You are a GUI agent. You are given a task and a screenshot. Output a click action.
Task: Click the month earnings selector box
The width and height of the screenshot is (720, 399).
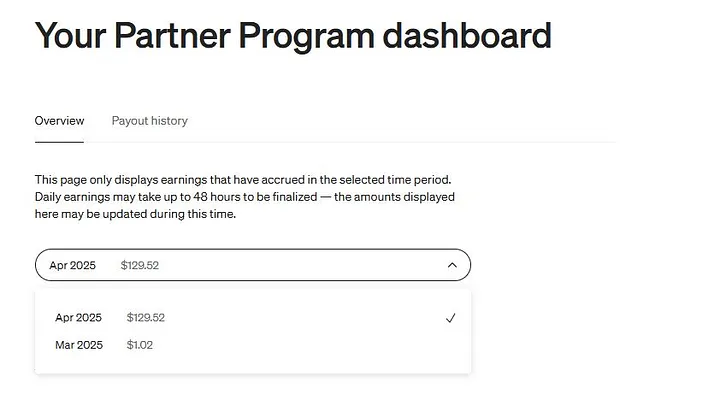click(x=253, y=265)
